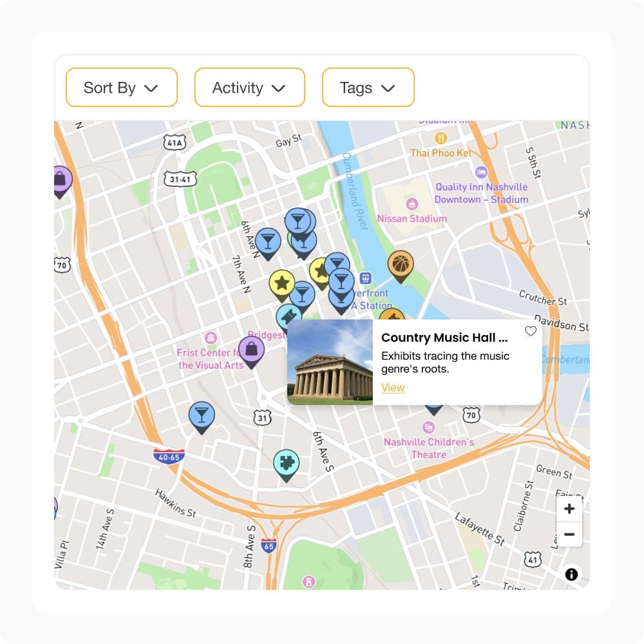644x644 pixels.
Task: Click the Hawkins St street label
Action: click(x=175, y=503)
